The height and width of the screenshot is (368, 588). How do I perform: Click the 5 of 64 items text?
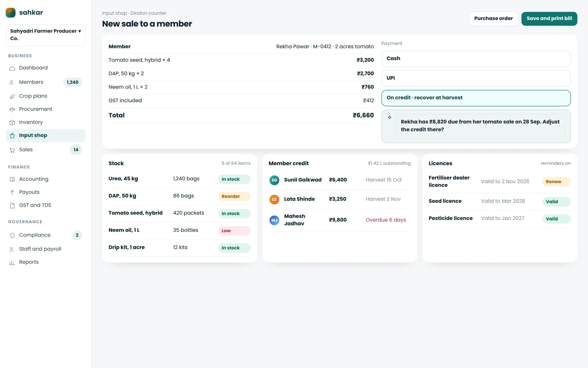pos(236,163)
